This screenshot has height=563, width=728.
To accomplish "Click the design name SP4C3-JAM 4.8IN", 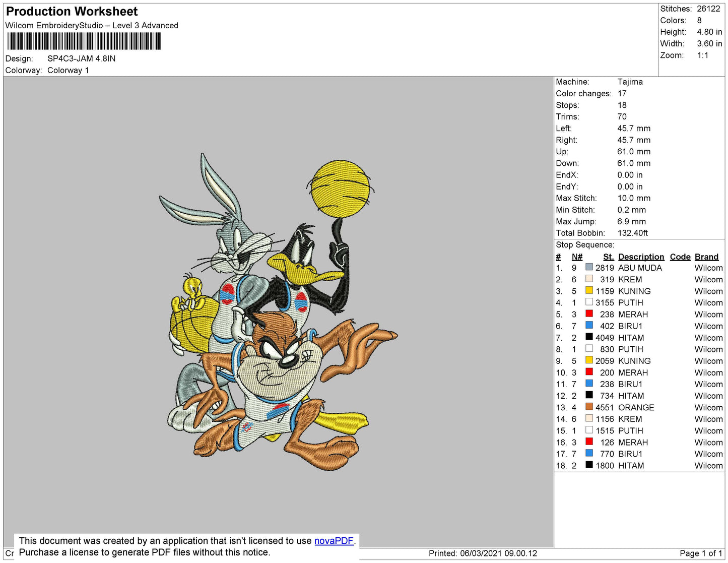I will tap(81, 58).
